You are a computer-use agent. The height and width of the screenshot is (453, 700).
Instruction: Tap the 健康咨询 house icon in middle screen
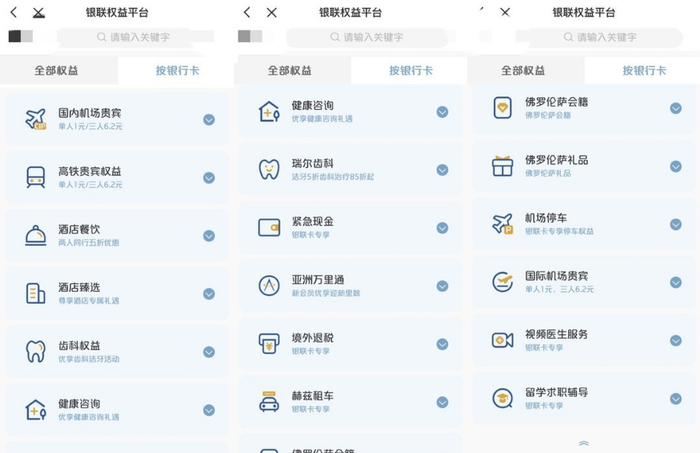pos(269,112)
